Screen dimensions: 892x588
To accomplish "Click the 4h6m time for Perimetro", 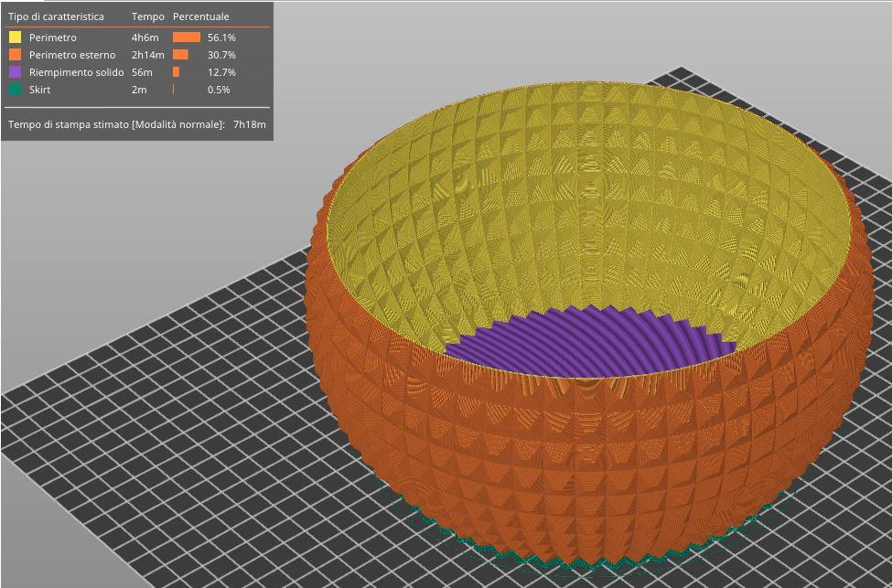I will [x=145, y=37].
